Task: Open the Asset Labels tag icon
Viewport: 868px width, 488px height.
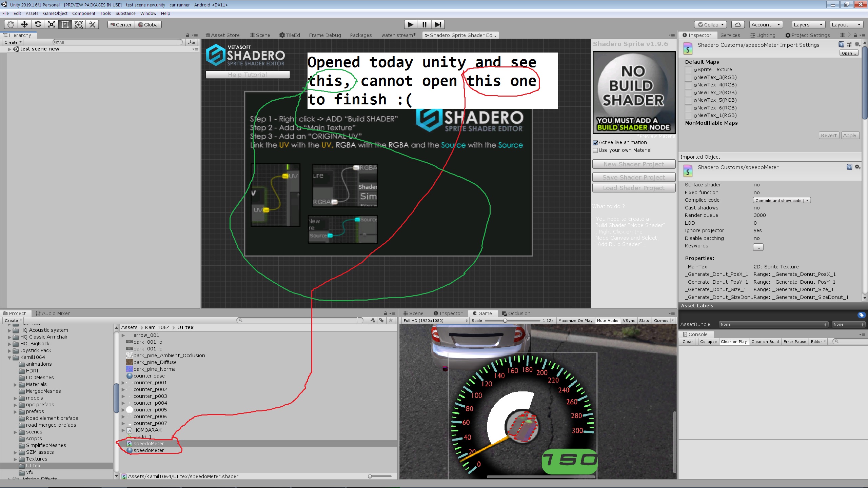Action: (861, 314)
